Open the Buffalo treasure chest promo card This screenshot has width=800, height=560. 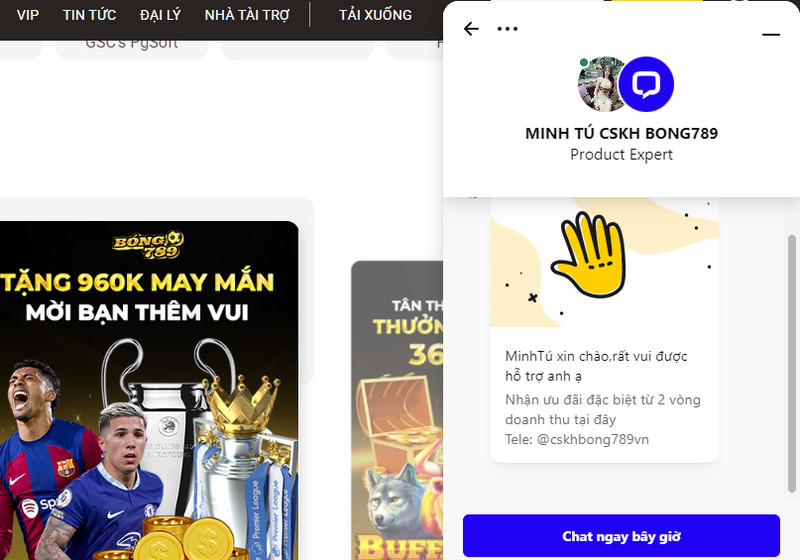(x=397, y=411)
